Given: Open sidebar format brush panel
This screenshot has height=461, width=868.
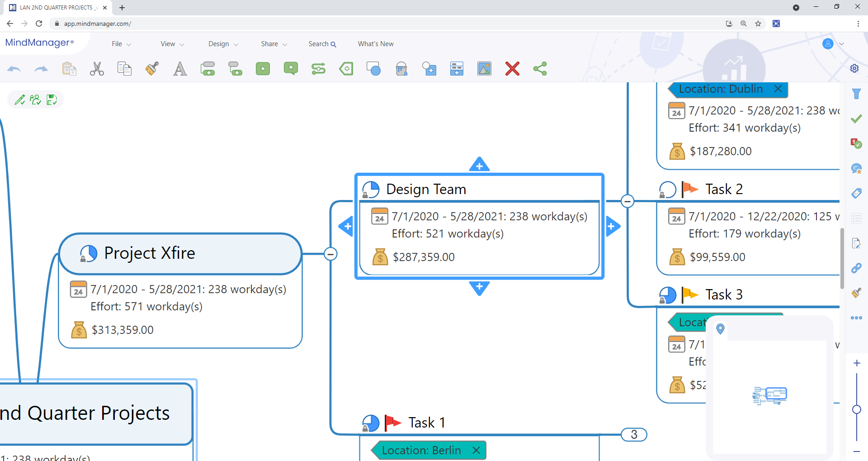Looking at the screenshot, I should coord(856,293).
